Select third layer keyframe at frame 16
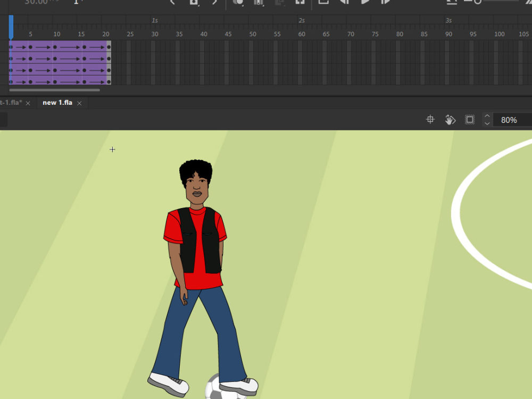 click(x=84, y=70)
